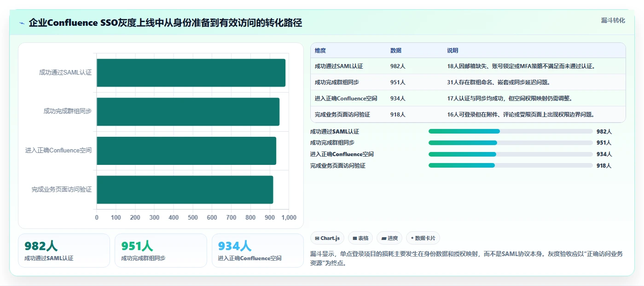Click the 成功通过SAML认证 label beside its progress bar
The width and height of the screenshot is (644, 286).
click(335, 132)
